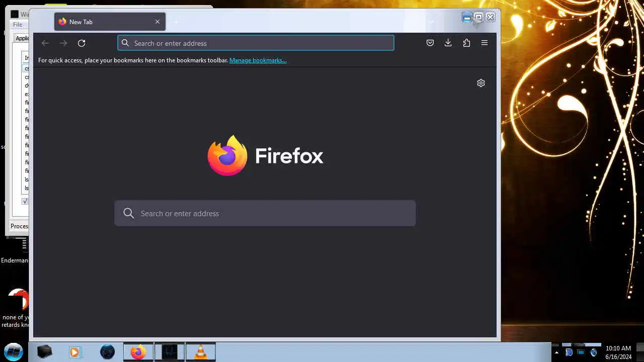Open the dark blue globe taskbar icon
644x362 pixels.
(107, 352)
